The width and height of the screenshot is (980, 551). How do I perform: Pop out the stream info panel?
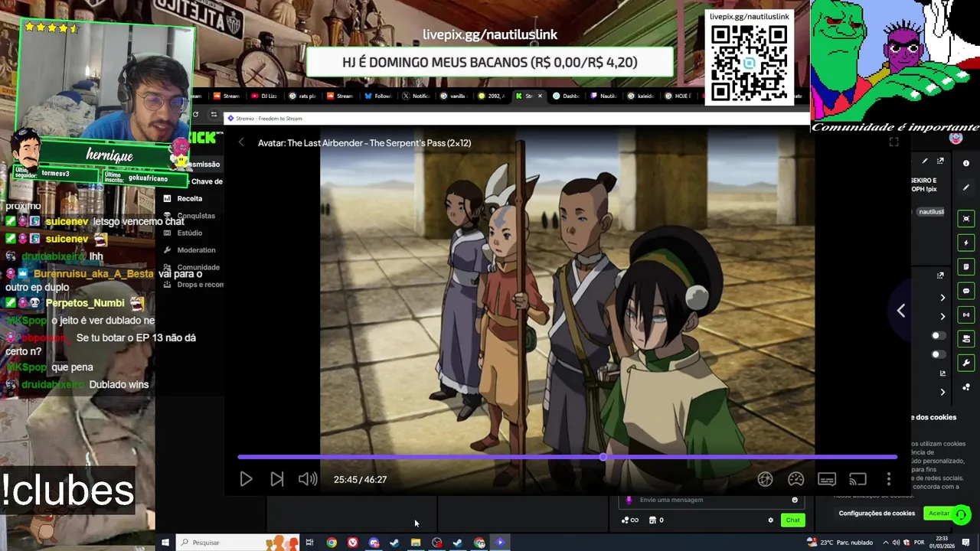940,161
